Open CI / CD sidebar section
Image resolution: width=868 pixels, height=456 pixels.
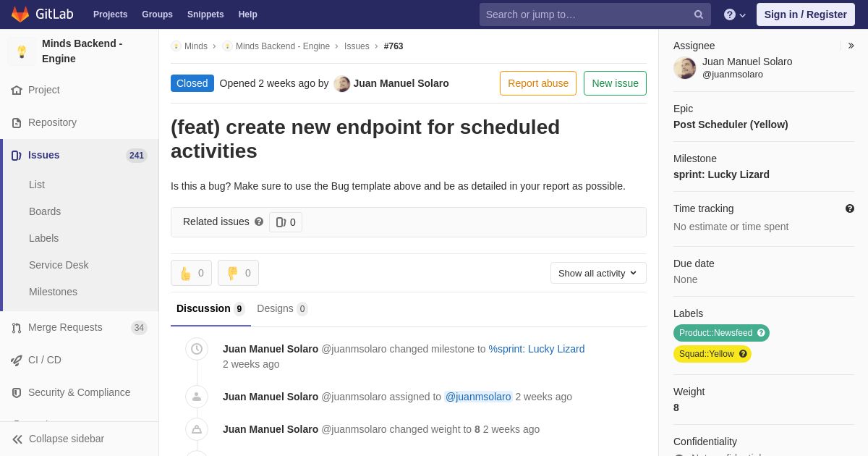click(44, 360)
